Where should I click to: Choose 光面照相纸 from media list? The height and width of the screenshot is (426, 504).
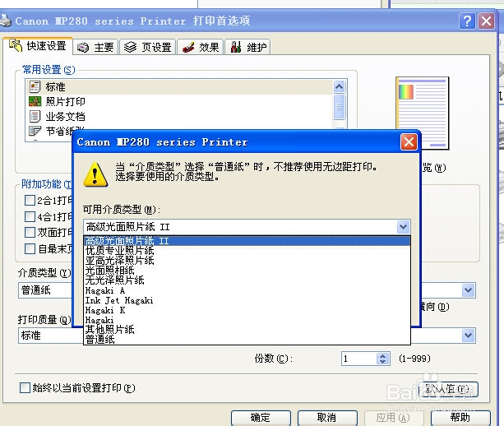[247, 271]
